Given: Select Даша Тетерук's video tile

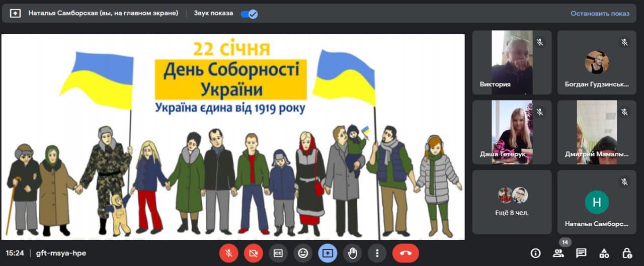Looking at the screenshot, I should (512, 132).
